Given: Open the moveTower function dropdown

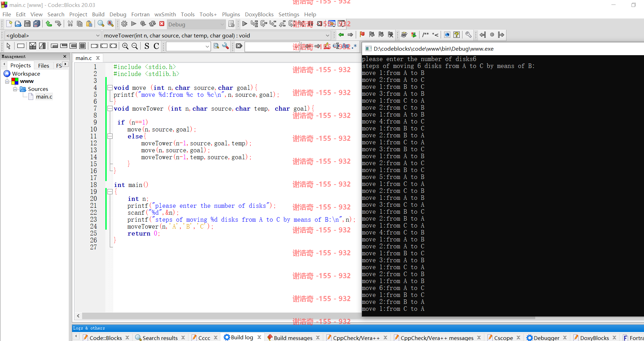Looking at the screenshot, I should 217,35.
